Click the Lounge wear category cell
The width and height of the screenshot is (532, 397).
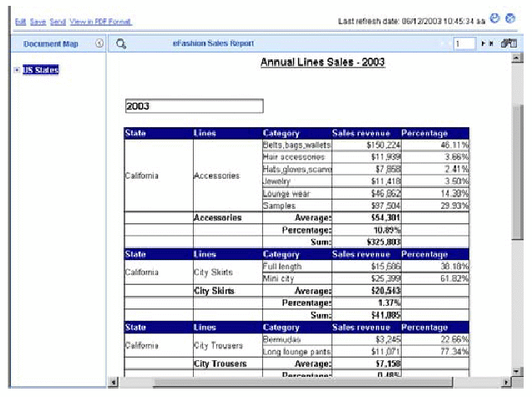point(296,194)
